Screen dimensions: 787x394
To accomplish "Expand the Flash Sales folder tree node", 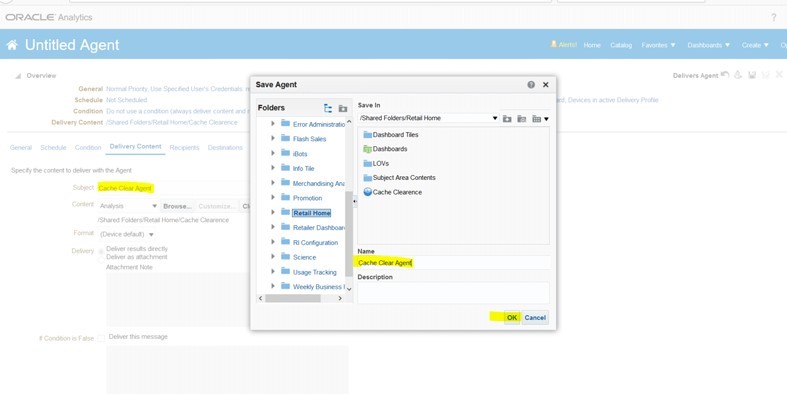I will point(273,138).
